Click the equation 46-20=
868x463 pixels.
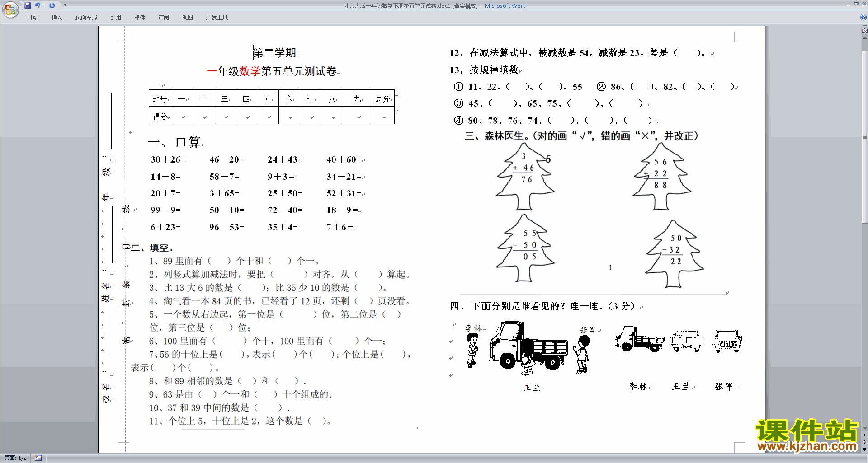[x=227, y=159]
